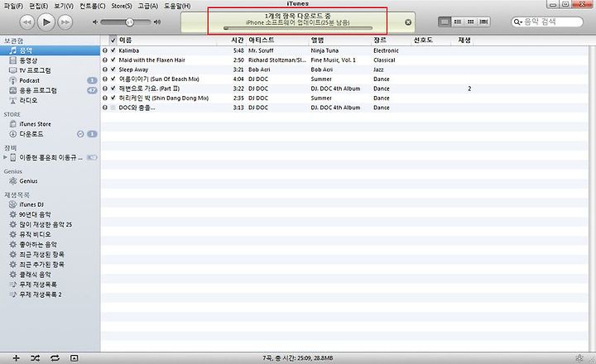Screen dimensions: 596x364
Task: Switch to Cover Flow view icon
Action: 483,22
